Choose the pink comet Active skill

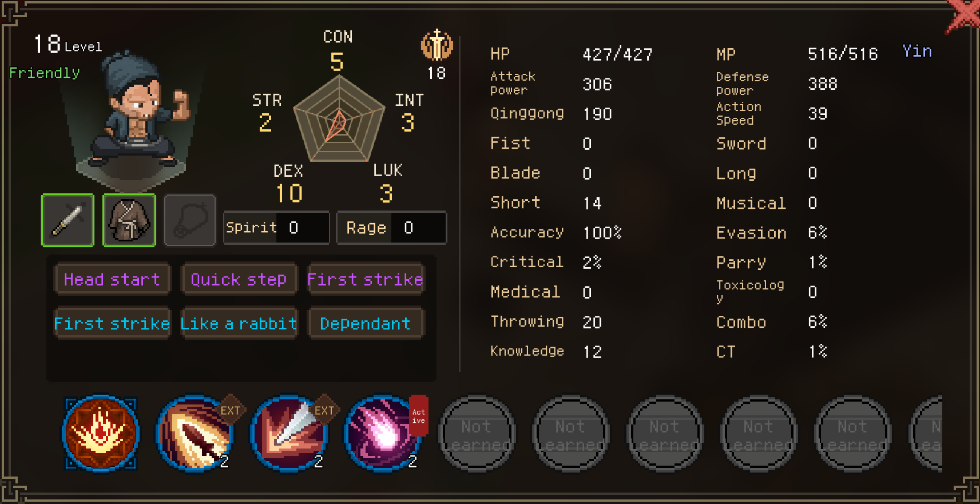[383, 433]
